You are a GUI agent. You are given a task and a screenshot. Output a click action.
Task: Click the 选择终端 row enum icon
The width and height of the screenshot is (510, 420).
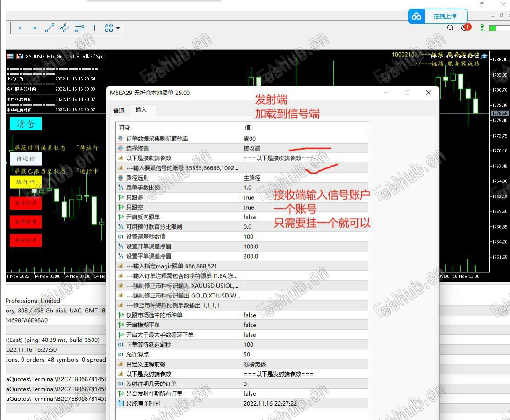pyautogui.click(x=121, y=148)
